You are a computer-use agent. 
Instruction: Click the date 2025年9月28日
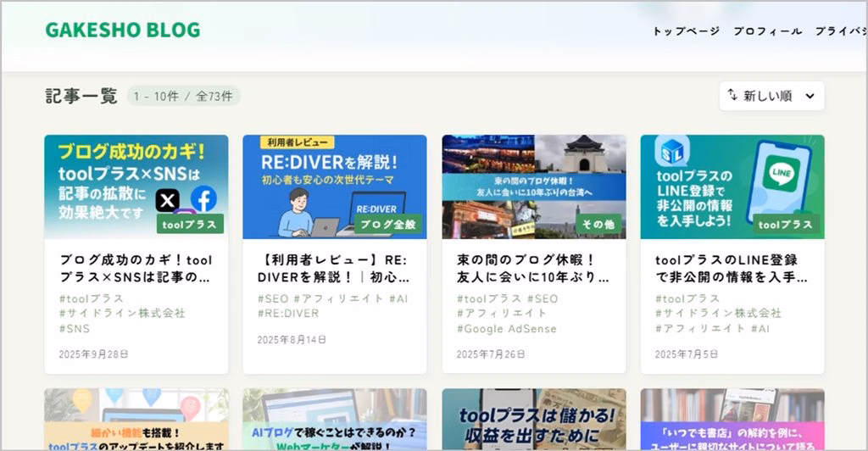pos(93,354)
